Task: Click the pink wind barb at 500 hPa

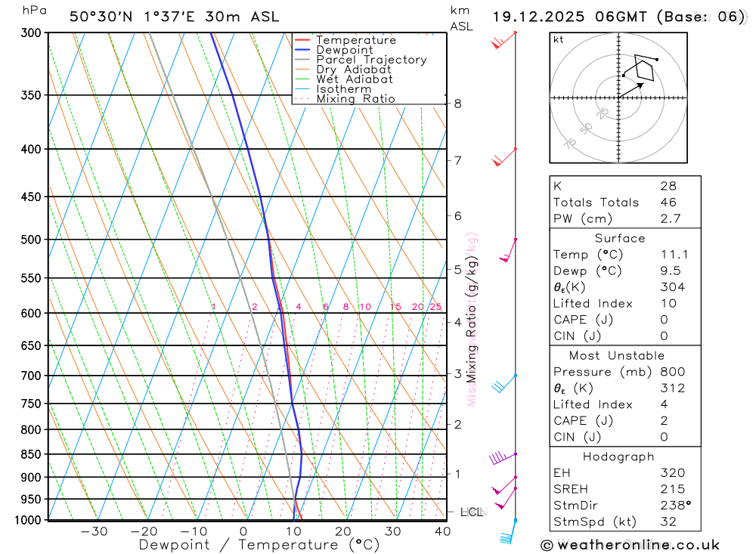Action: tap(508, 250)
